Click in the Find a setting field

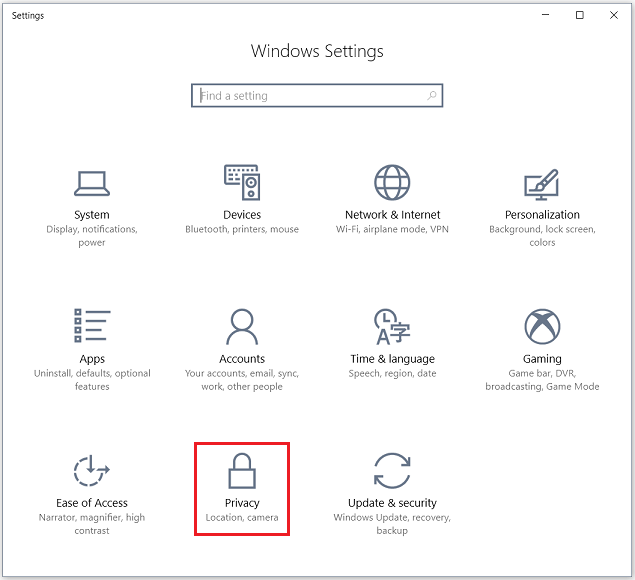click(x=317, y=96)
